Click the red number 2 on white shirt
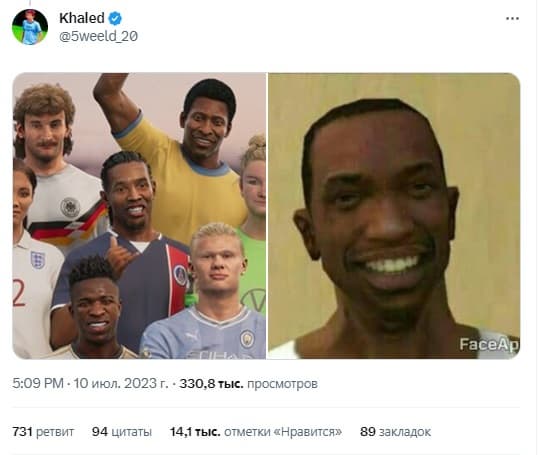This screenshot has width=538, height=455. 19,293
